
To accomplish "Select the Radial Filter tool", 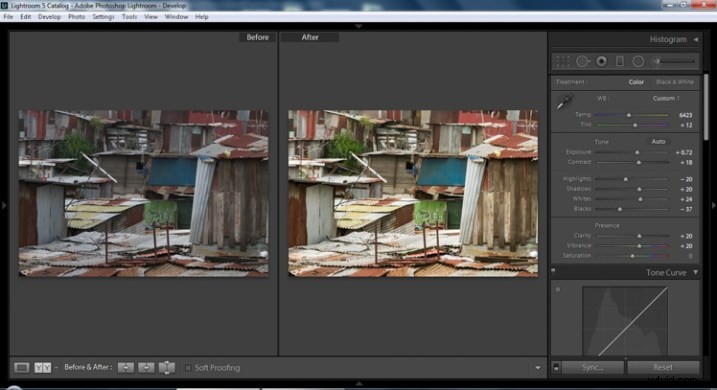I will click(x=638, y=61).
